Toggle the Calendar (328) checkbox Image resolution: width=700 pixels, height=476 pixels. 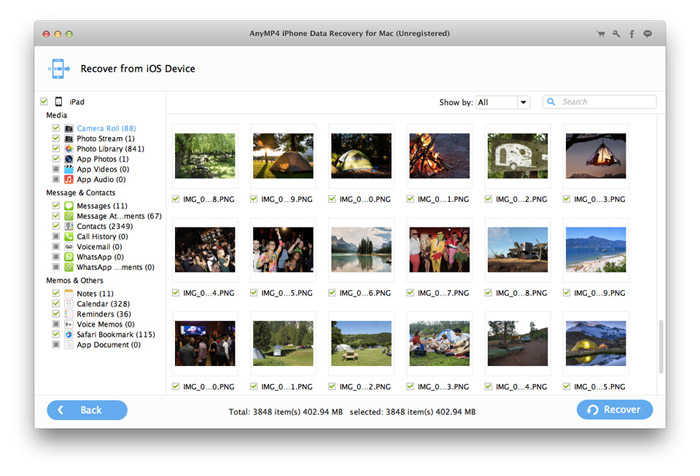[x=56, y=303]
